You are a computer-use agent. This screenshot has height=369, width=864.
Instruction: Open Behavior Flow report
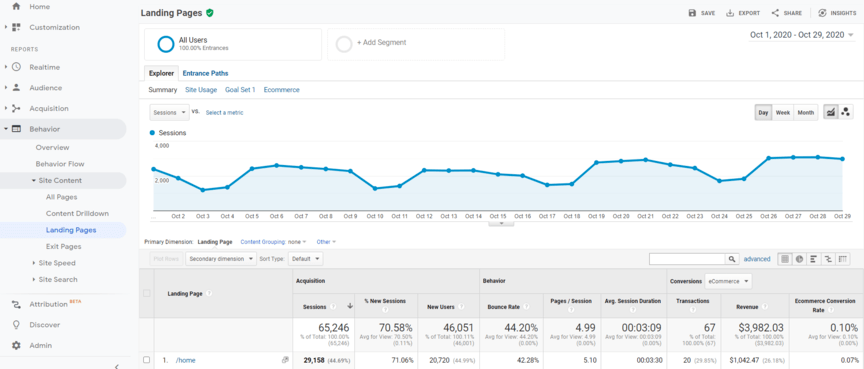60,164
